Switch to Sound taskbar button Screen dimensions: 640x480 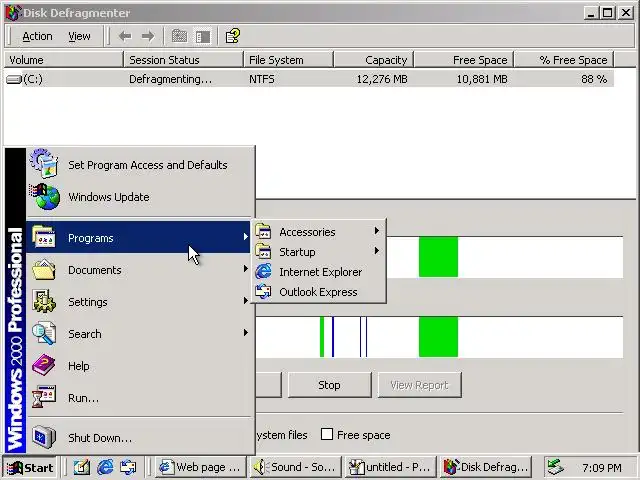click(295, 467)
